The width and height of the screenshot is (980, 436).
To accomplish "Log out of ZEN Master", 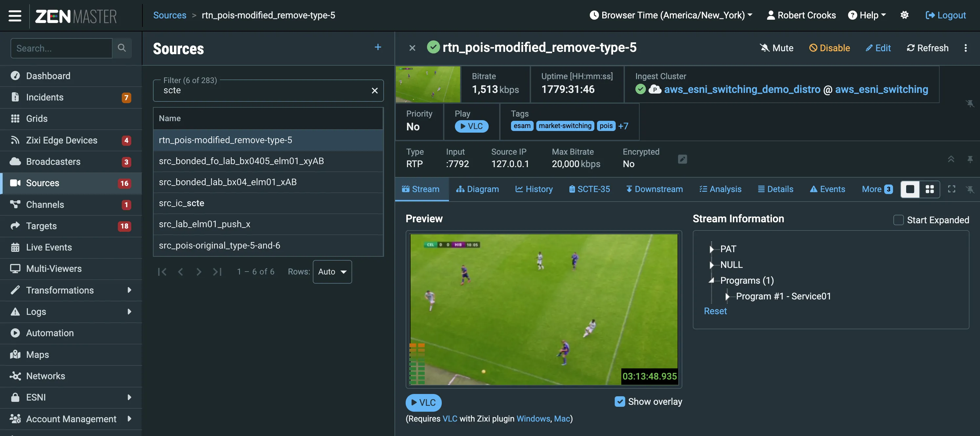I will click(x=946, y=15).
